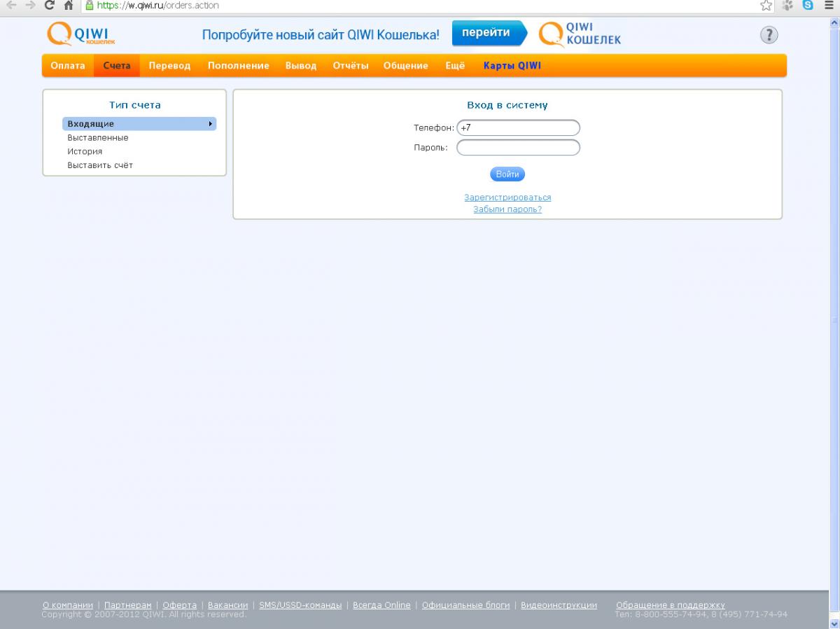The width and height of the screenshot is (840, 629).
Task: Go to the browser home page icon
Action: [69, 5]
